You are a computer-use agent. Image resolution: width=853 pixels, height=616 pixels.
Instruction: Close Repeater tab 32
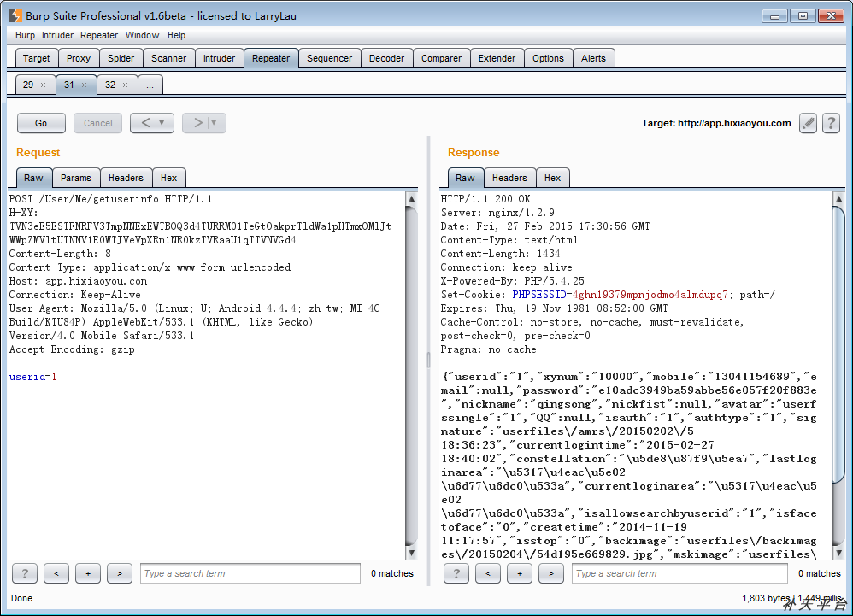click(125, 85)
